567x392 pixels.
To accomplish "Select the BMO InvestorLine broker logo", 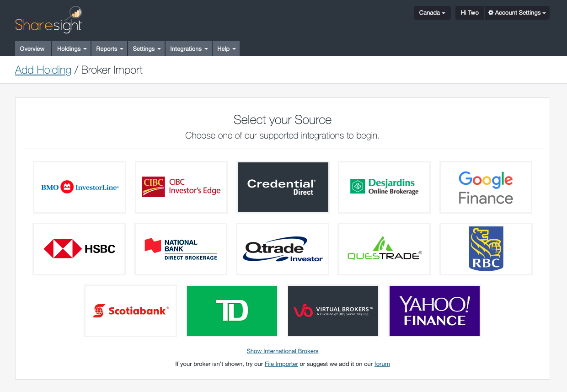I will click(80, 187).
